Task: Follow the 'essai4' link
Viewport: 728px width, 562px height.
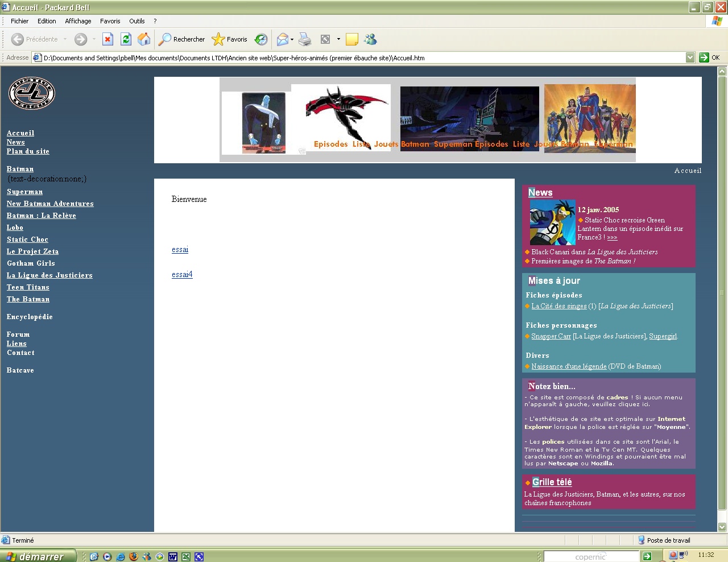Action: point(182,275)
